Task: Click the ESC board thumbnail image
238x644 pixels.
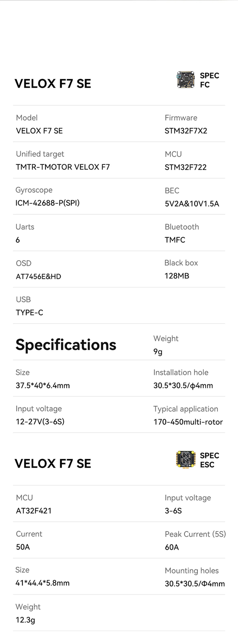Action: (186, 459)
